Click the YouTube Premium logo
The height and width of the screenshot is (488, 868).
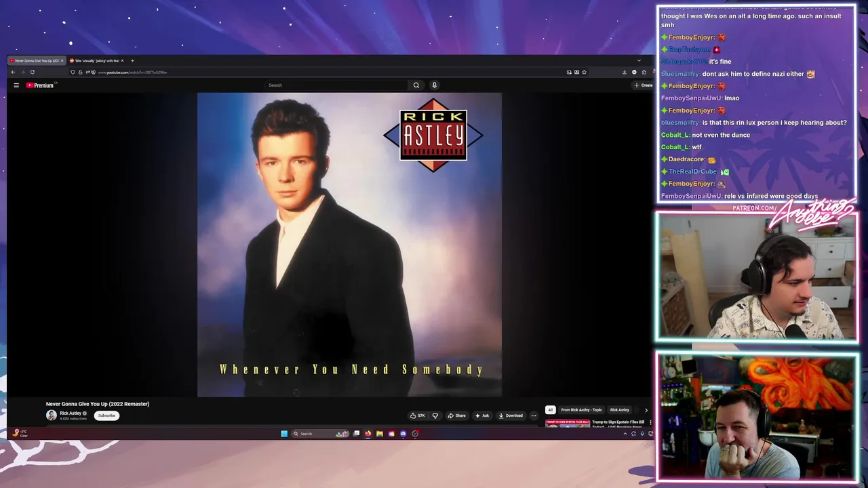(x=40, y=85)
